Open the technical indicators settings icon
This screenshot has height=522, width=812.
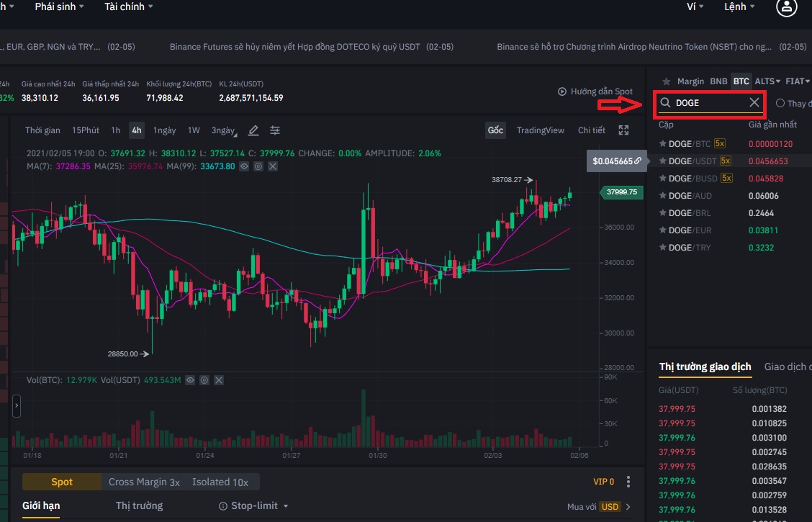pos(275,130)
